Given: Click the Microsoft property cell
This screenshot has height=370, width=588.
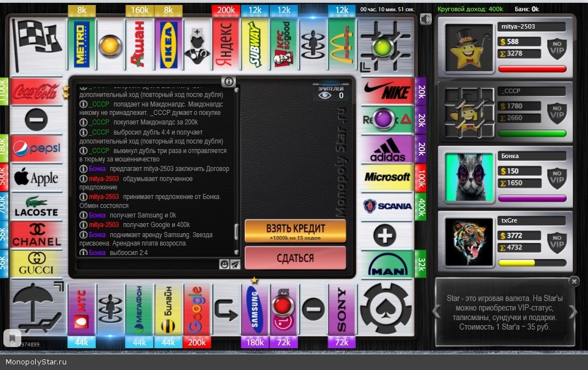Looking at the screenshot, I should click(x=388, y=178).
